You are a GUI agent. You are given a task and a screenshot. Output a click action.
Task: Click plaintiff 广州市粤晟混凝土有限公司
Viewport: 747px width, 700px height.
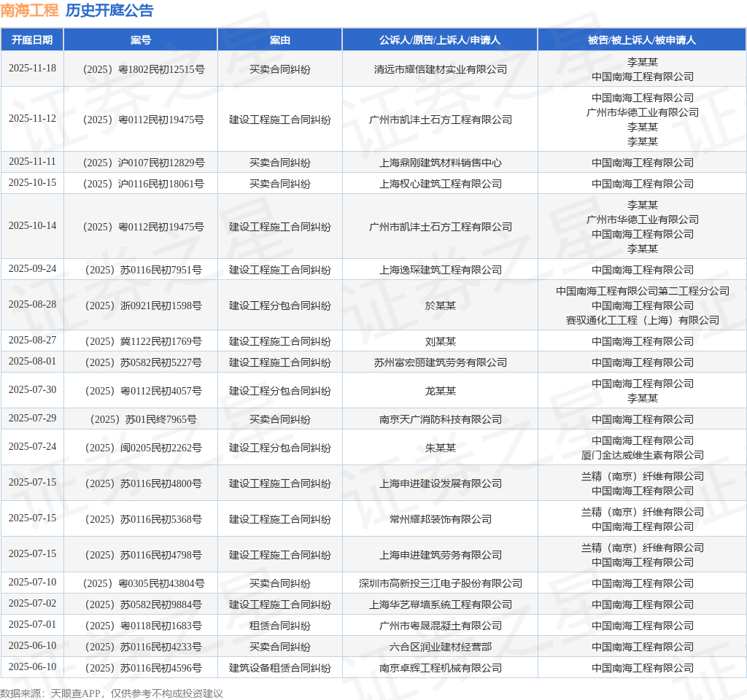tap(440, 626)
